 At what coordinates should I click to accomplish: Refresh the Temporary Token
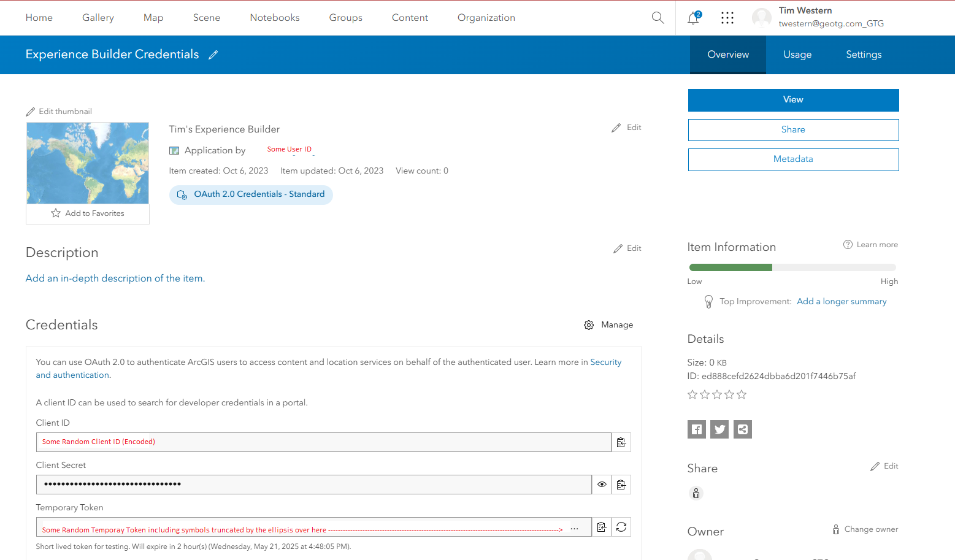pyautogui.click(x=621, y=526)
